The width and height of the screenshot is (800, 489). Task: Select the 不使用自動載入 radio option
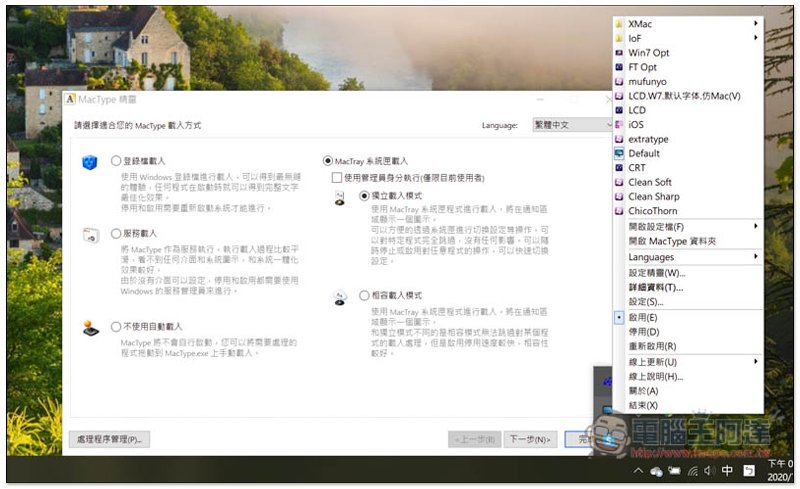point(116,326)
